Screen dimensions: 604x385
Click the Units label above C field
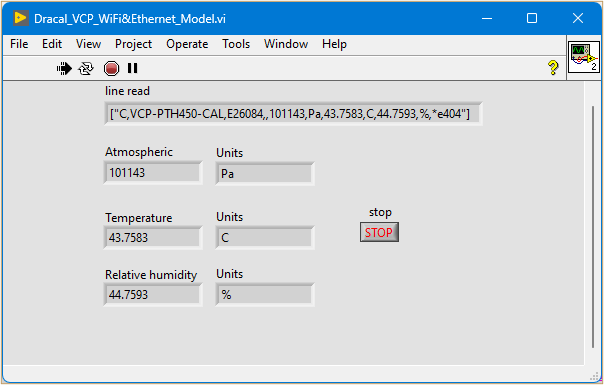230,217
